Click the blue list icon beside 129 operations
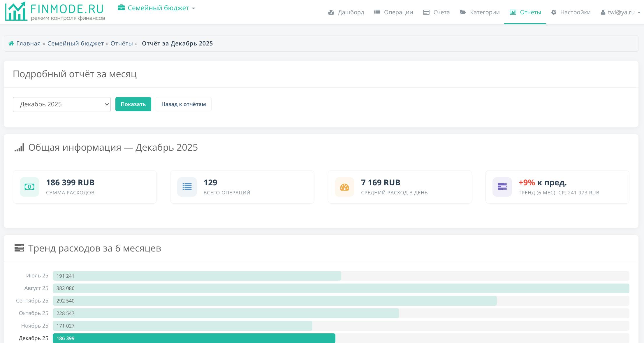Image resolution: width=644 pixels, height=343 pixels. point(187,187)
